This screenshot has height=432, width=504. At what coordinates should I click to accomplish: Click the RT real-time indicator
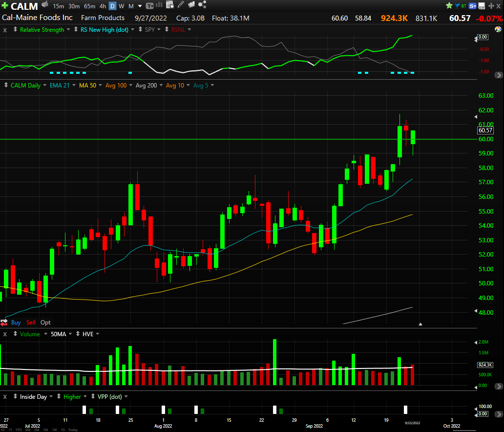pyautogui.click(x=464, y=6)
